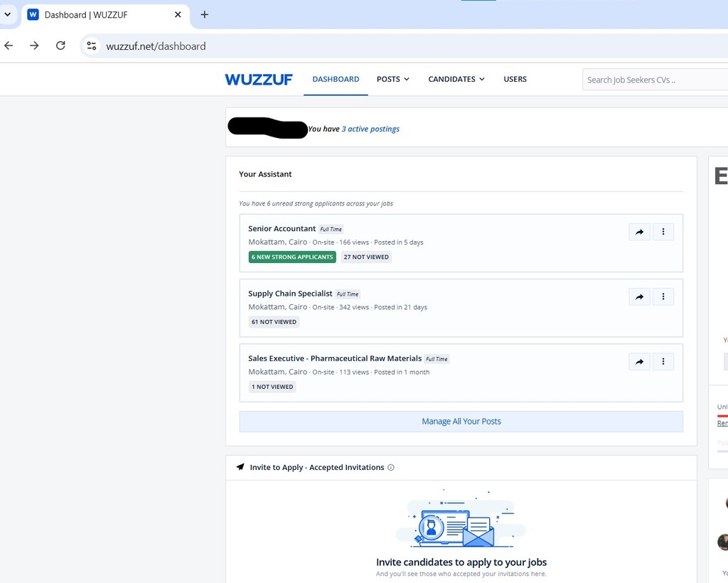This screenshot has width=728, height=583.
Task: Open the Dashboard navigation item
Action: coord(336,80)
